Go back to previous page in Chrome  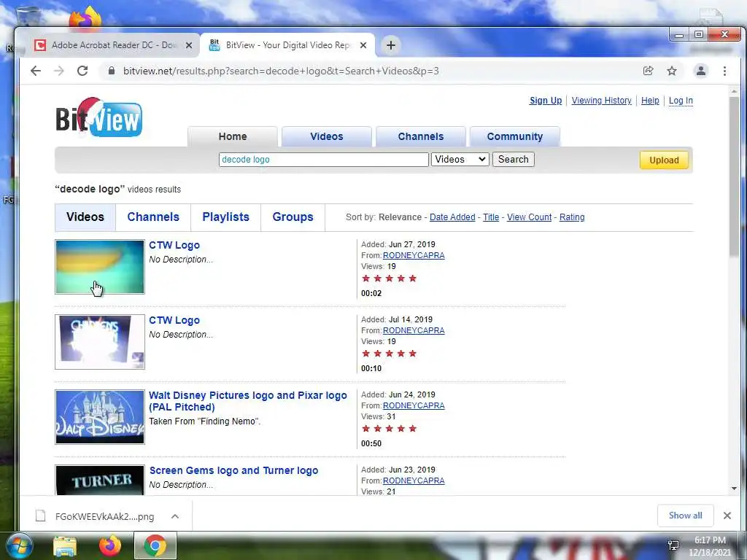[36, 71]
